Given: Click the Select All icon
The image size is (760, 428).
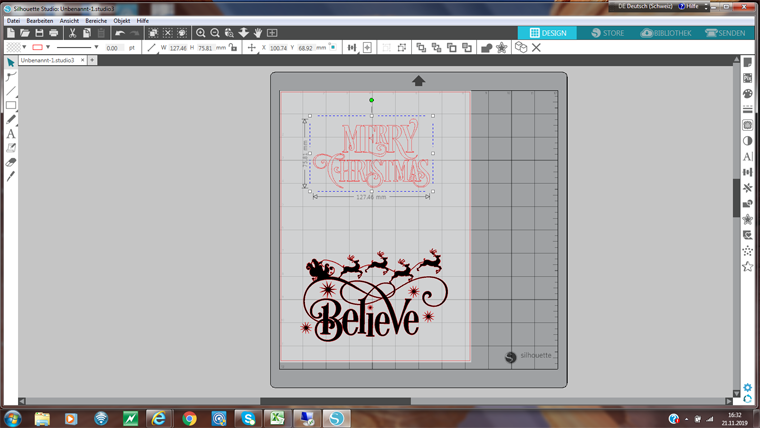Looking at the screenshot, I should point(153,33).
